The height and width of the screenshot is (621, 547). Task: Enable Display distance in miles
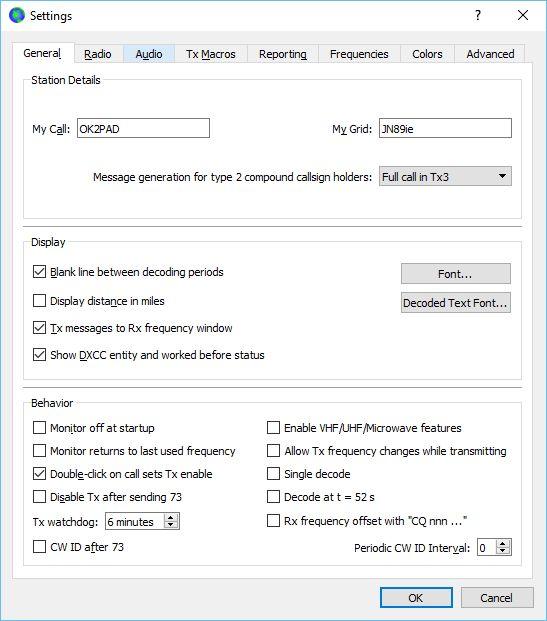39,301
